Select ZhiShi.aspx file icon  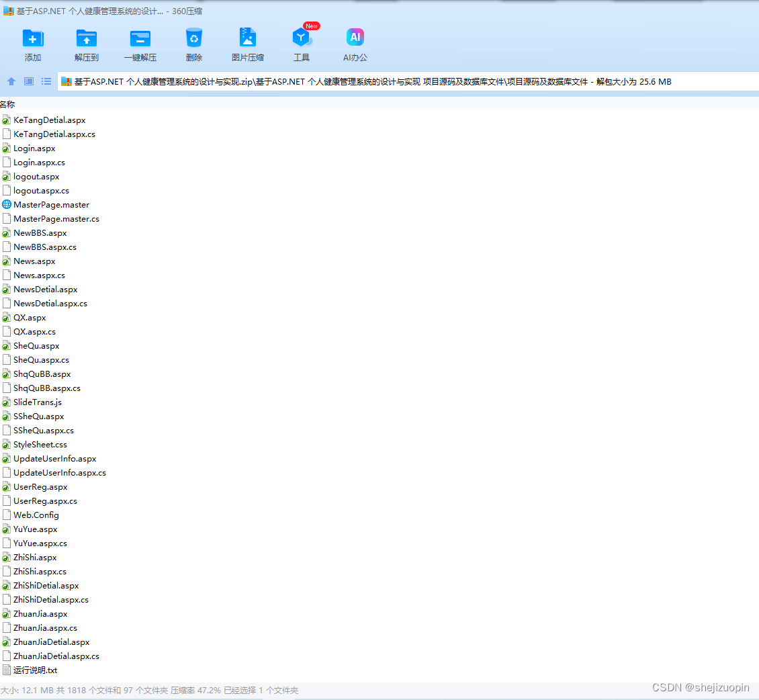tap(6, 557)
